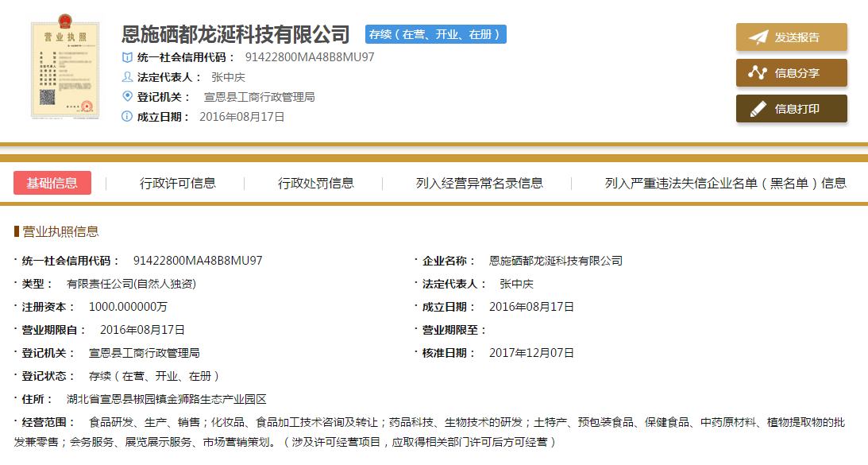Click the location pin icon beside 登记机关
The height and width of the screenshot is (465, 868).
click(x=127, y=97)
